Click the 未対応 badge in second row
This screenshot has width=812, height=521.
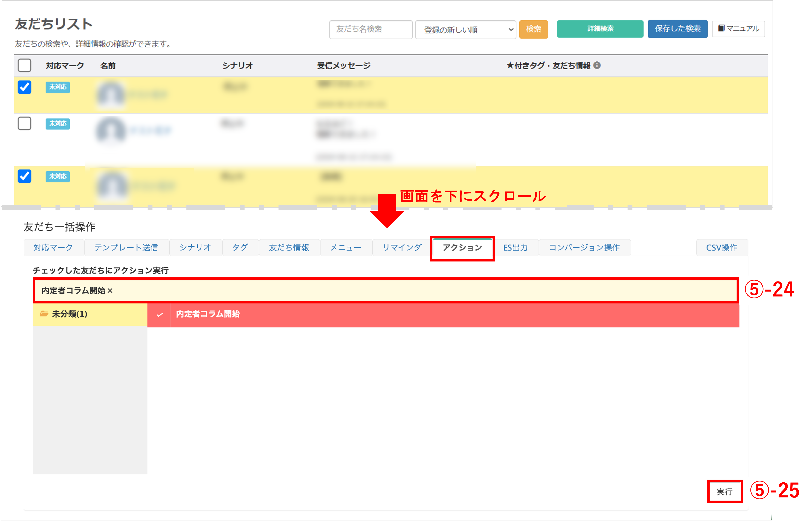57,124
